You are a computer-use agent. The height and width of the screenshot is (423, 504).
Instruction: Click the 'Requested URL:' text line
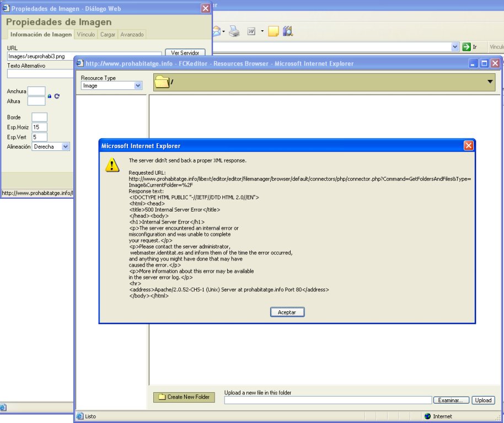[x=147, y=172]
